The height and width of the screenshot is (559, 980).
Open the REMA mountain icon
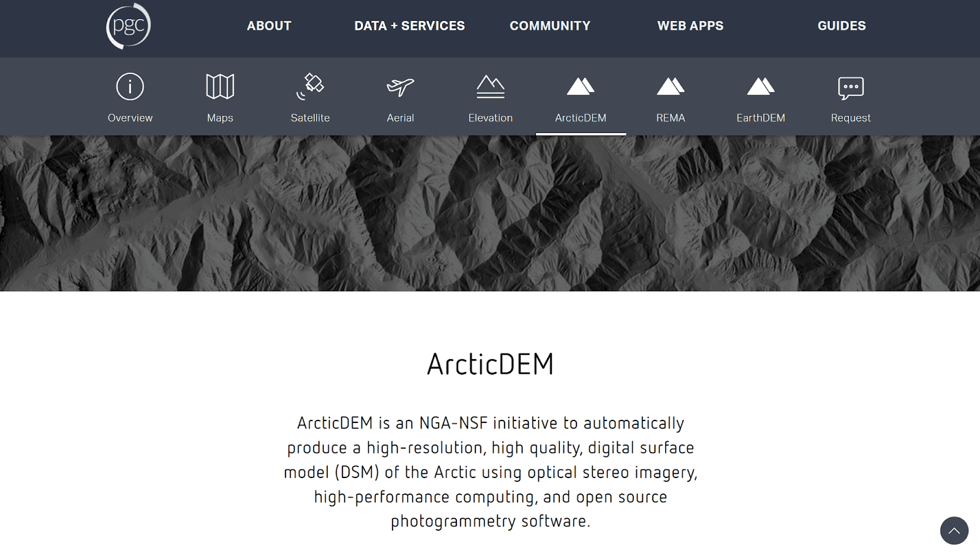[x=671, y=86]
